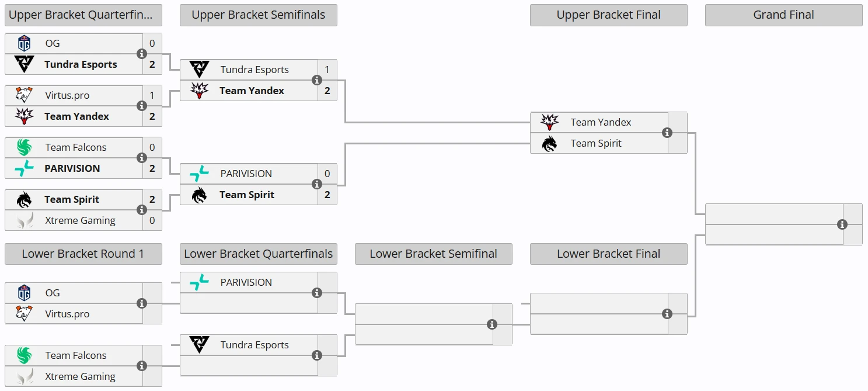Click info icon for Virtus.pro vs Team Yandex quarterfinal
Screen dimensions: 868x391
tap(142, 106)
